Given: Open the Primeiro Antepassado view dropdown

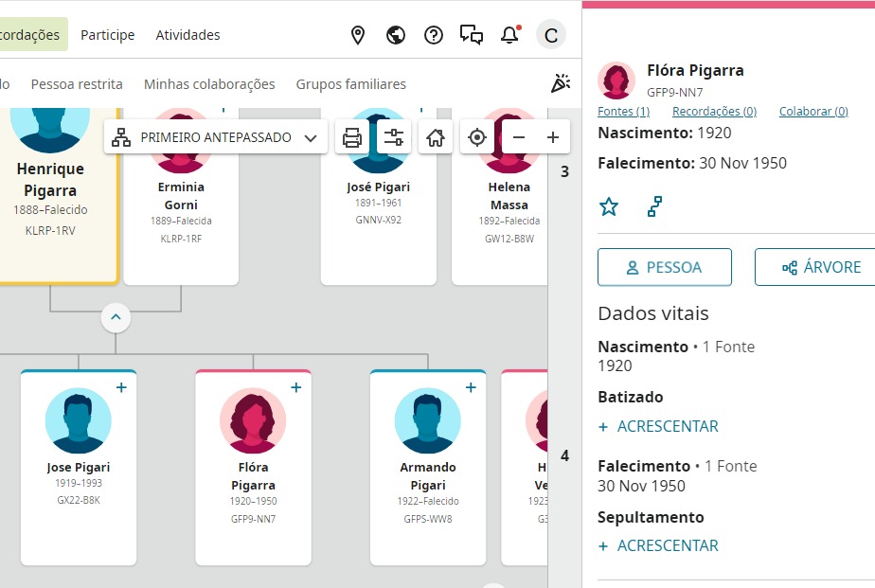Looking at the screenshot, I should [215, 137].
